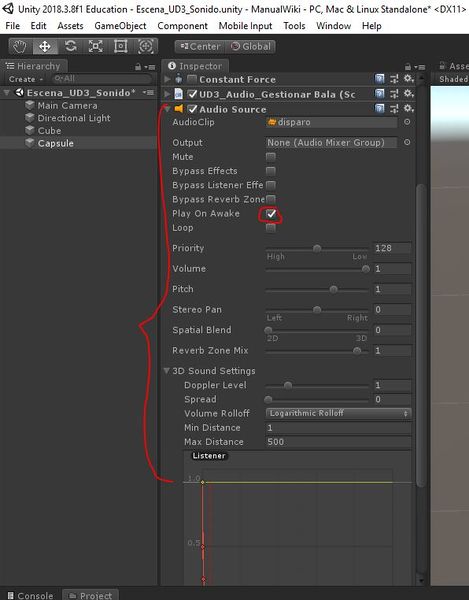Screen dimensions: 469x600
Task: Open the Inspector panel options menu
Action: (x=421, y=67)
